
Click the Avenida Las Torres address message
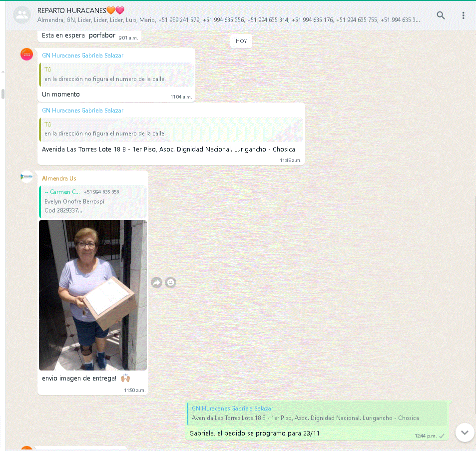pyautogui.click(x=168, y=149)
